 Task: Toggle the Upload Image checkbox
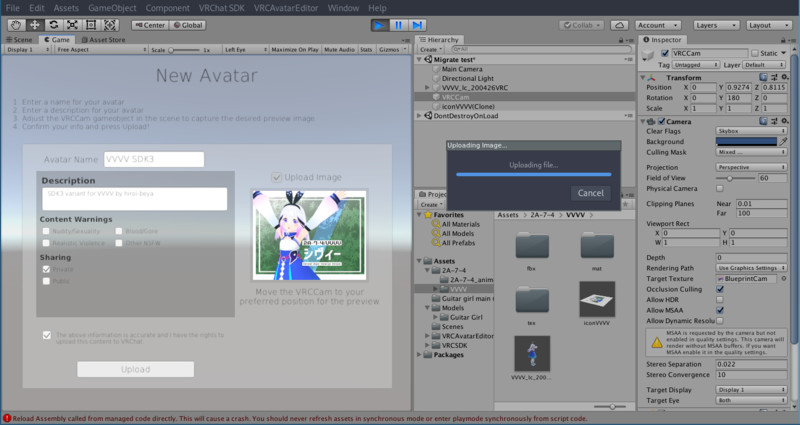(x=277, y=177)
